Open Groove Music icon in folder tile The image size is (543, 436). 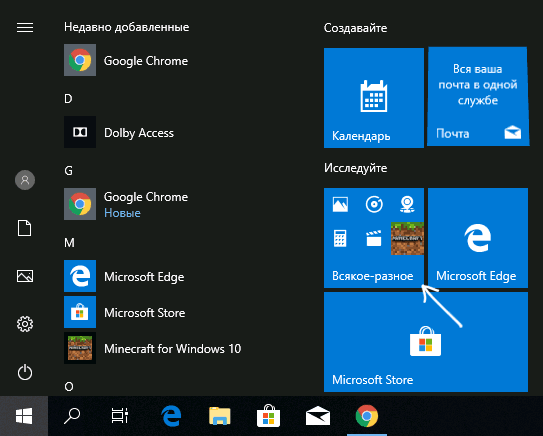pyautogui.click(x=374, y=204)
